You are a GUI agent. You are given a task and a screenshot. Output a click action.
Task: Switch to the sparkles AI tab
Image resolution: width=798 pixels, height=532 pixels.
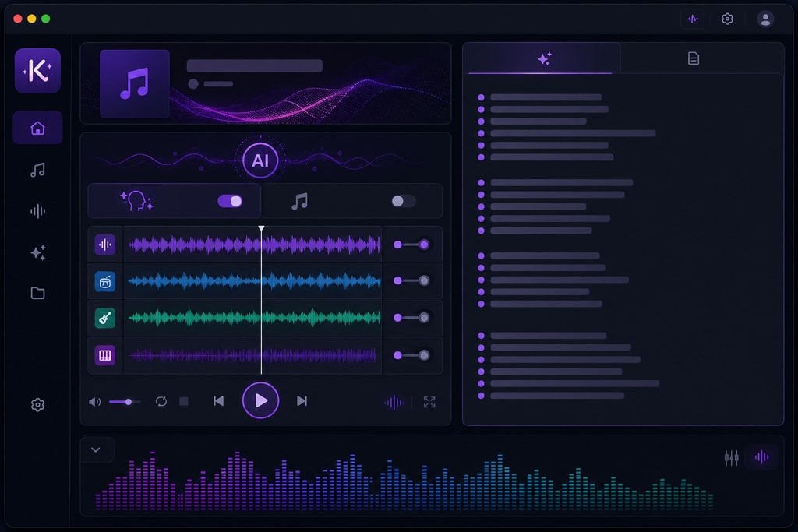click(544, 58)
